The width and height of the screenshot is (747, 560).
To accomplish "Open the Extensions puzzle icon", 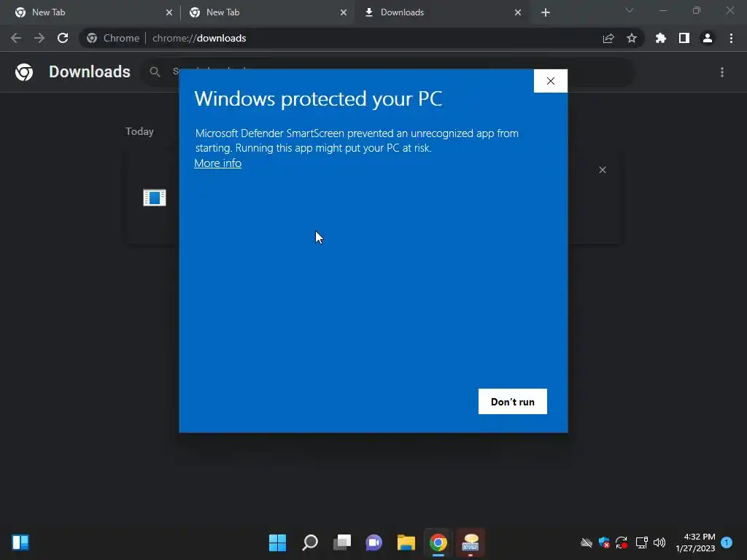I will tap(661, 38).
